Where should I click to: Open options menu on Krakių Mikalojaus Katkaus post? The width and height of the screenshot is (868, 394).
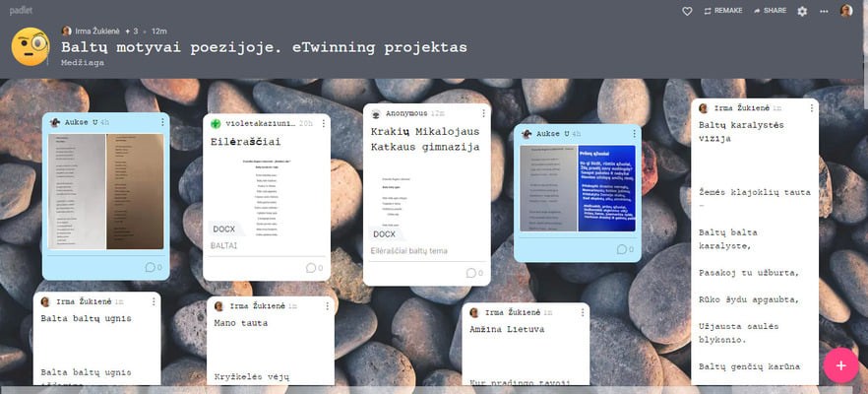(483, 113)
